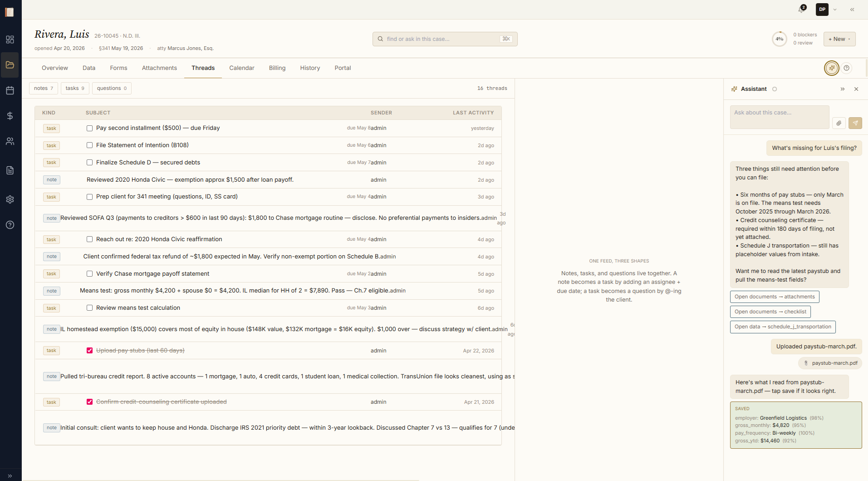The width and height of the screenshot is (868, 481).
Task: Open the clients people icon in sidebar
Action: 10,141
